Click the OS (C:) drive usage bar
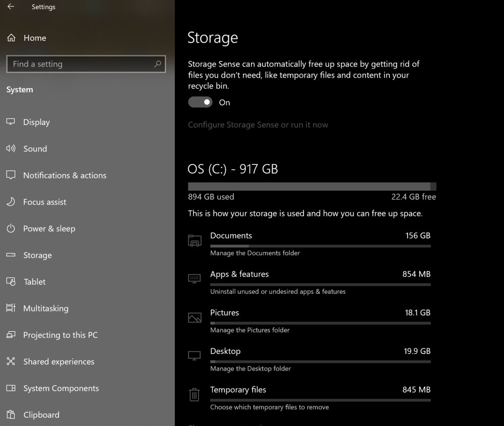Screen dimensions: 504x426 click(311, 187)
